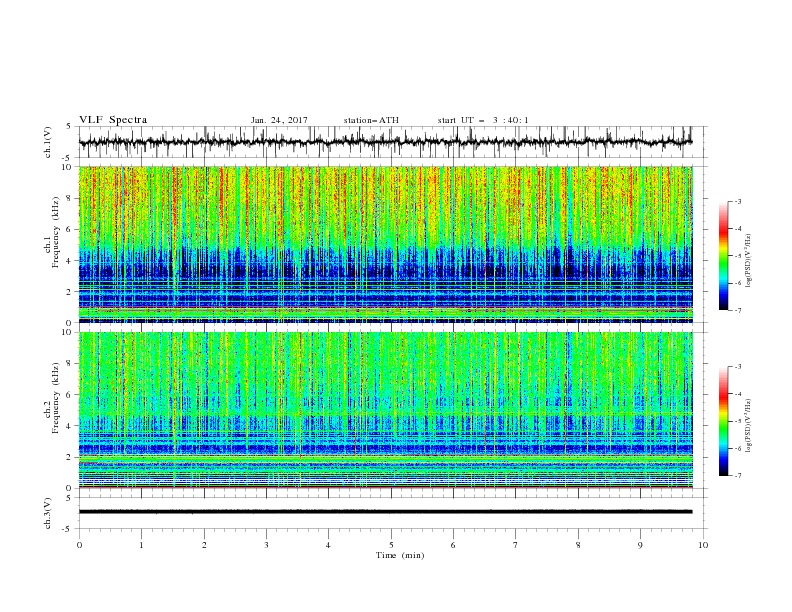Click time-axis tick label "7"
This screenshot has height=612, width=792.
click(516, 545)
